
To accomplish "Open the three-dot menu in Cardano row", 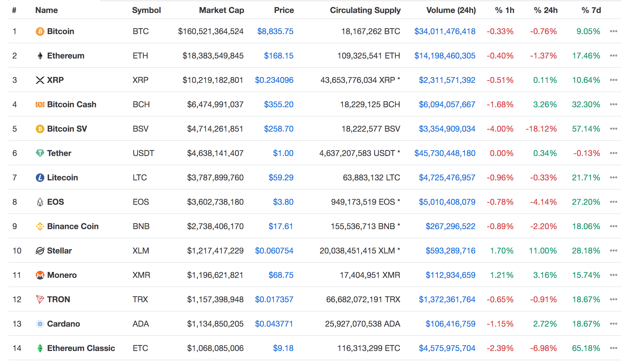I will (614, 324).
